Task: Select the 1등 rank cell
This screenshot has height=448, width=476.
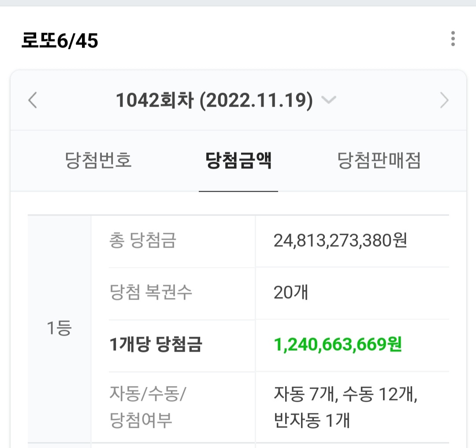Action: click(59, 328)
